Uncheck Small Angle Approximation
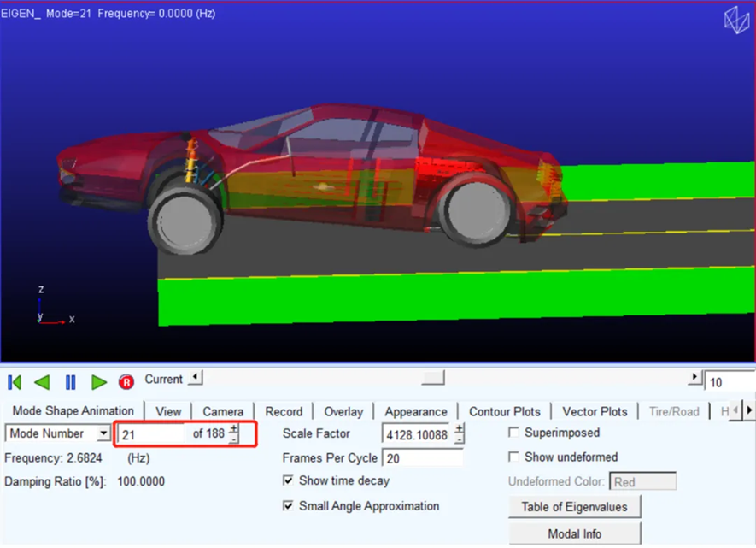The height and width of the screenshot is (548, 756). [288, 506]
